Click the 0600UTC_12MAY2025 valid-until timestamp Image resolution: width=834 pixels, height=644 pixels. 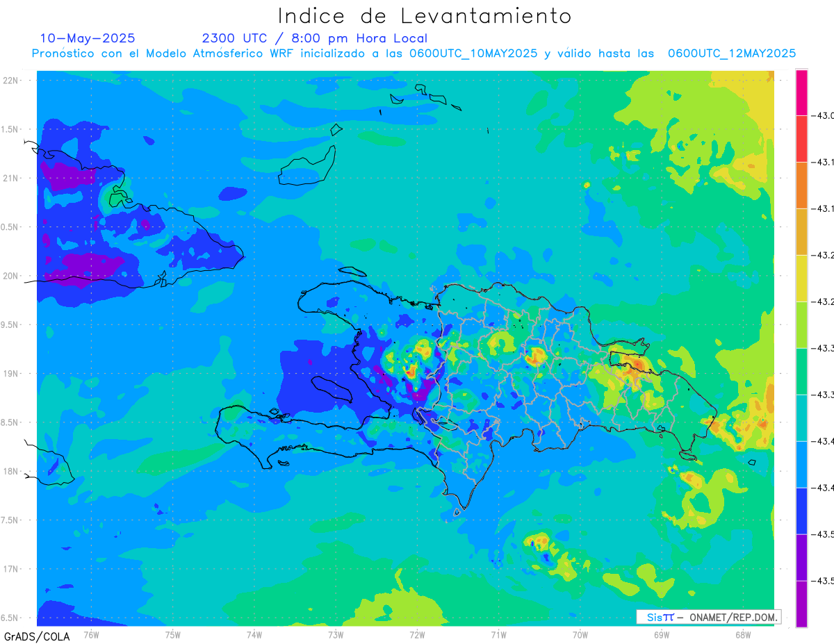click(732, 53)
